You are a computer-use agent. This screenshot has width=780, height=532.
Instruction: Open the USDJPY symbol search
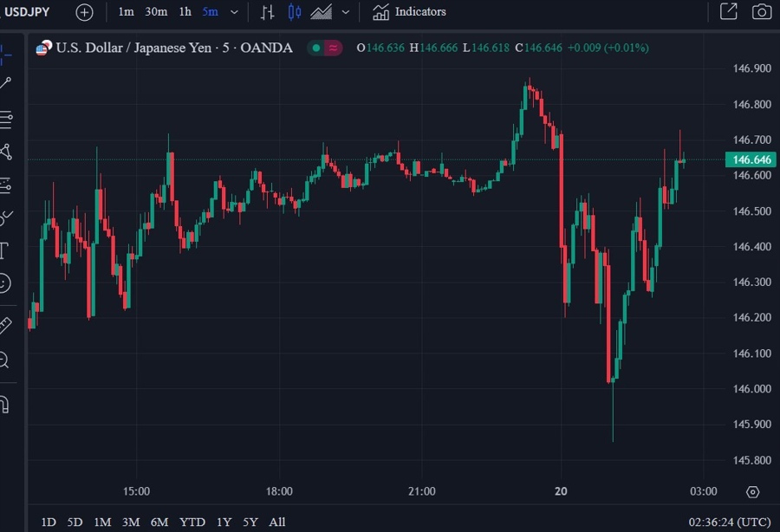tap(29, 12)
